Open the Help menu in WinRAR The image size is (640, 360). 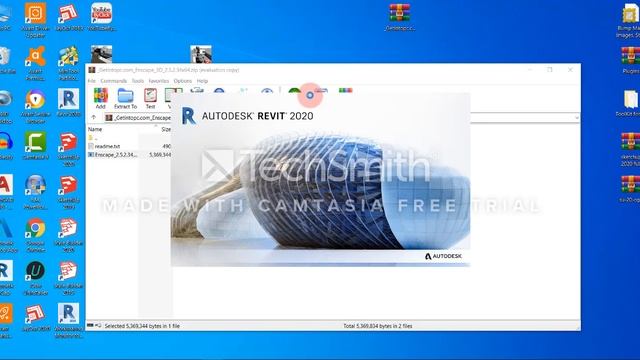[202, 81]
